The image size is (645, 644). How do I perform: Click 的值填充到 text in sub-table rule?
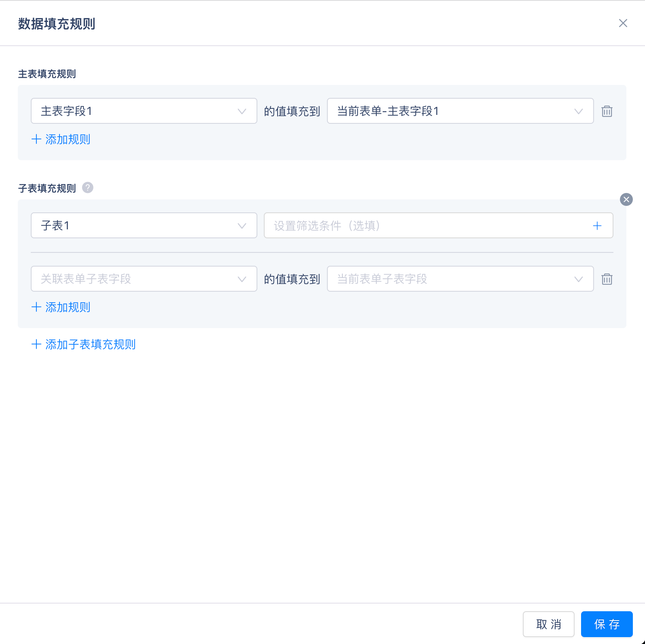292,279
